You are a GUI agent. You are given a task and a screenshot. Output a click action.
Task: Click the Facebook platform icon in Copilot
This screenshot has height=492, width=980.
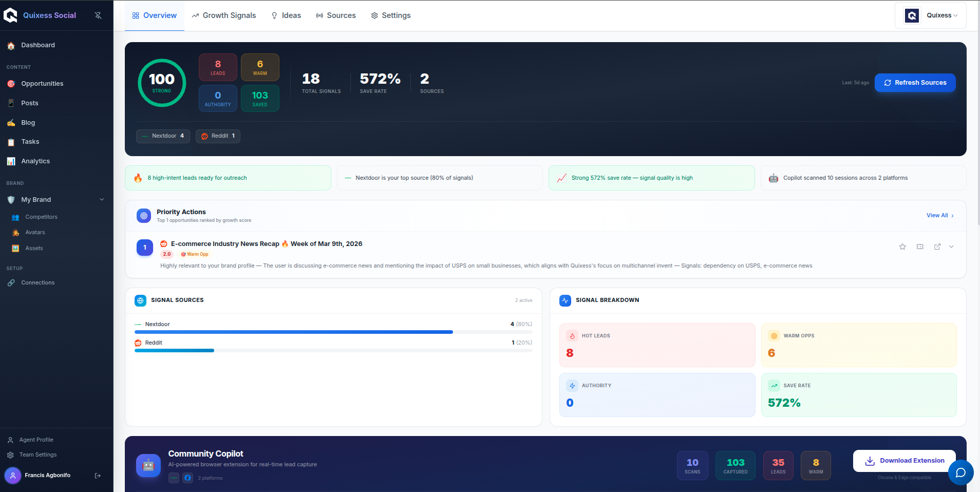188,478
